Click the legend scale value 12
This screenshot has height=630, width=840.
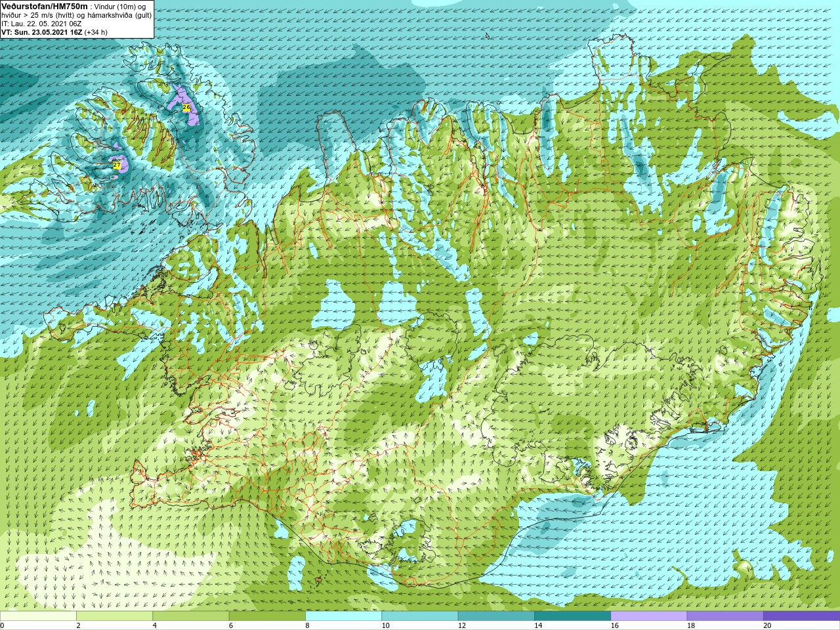462,625
